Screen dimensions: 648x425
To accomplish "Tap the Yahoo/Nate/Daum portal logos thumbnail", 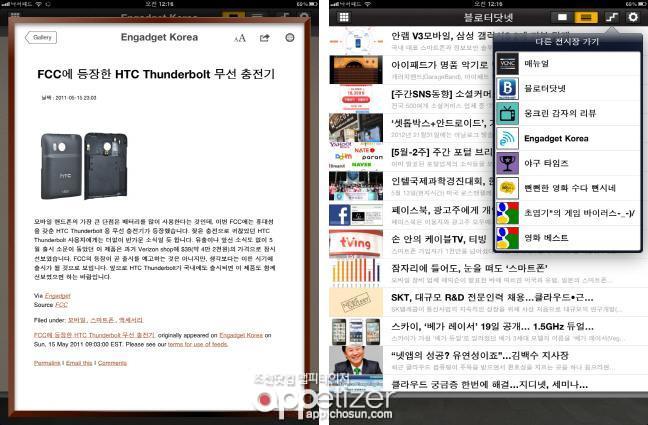I will coord(356,157).
